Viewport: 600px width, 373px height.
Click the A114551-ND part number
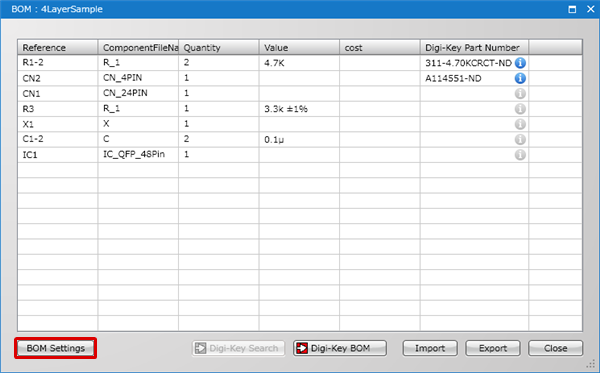coord(453,78)
